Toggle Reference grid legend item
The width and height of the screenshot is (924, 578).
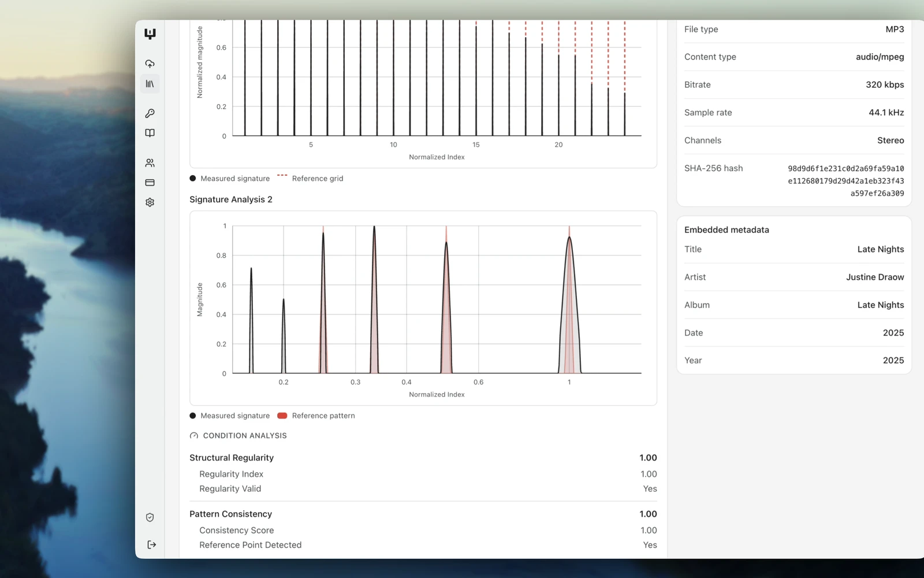click(x=310, y=179)
